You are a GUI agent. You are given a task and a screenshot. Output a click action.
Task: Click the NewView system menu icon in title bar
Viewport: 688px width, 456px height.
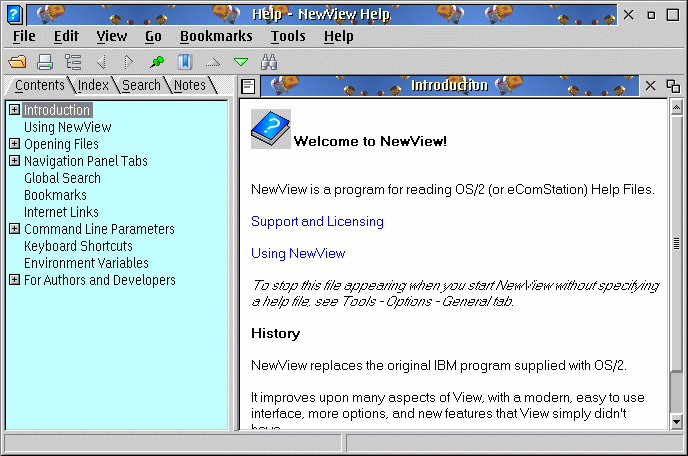[14, 14]
